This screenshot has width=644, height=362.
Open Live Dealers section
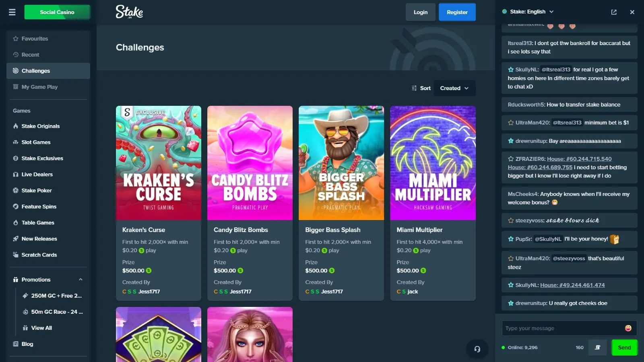pos(48,174)
